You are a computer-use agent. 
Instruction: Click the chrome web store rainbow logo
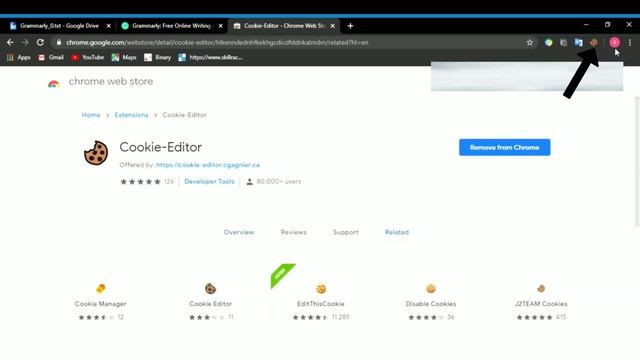point(53,83)
